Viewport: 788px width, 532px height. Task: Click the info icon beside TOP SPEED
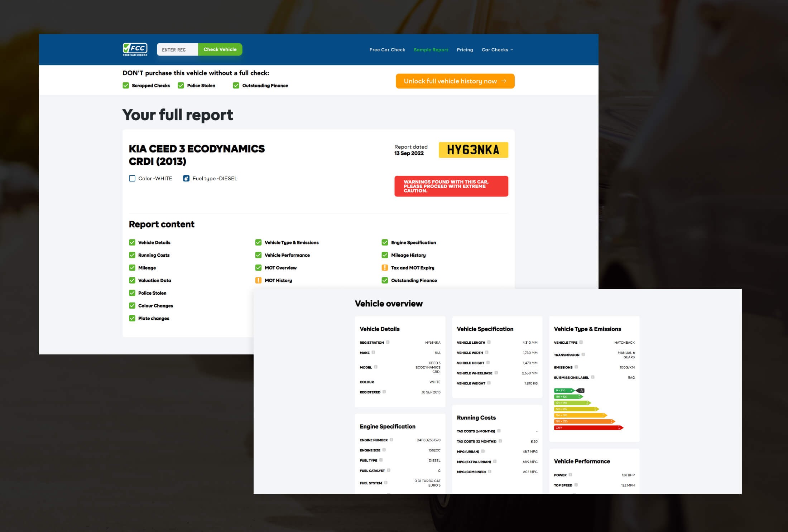coord(576,485)
